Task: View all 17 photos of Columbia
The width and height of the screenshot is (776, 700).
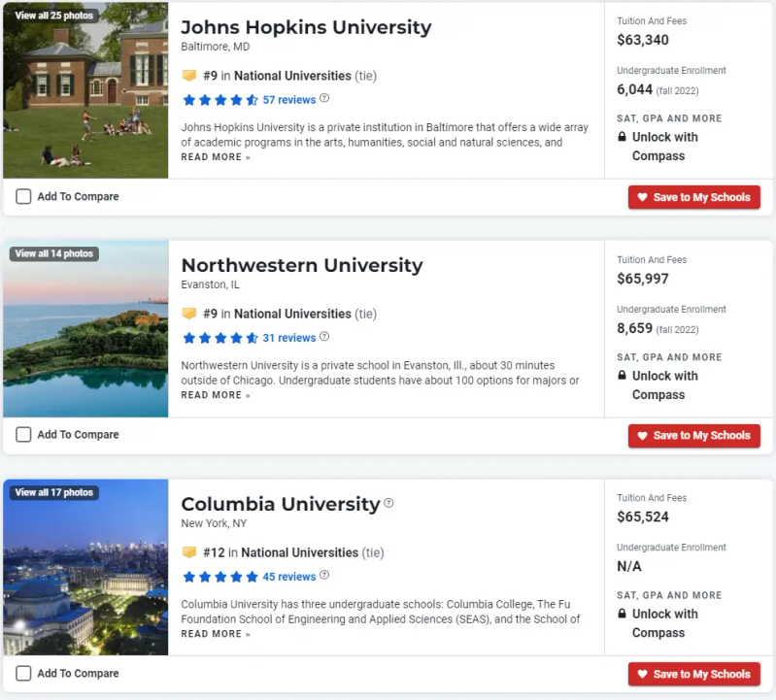Action: point(54,492)
